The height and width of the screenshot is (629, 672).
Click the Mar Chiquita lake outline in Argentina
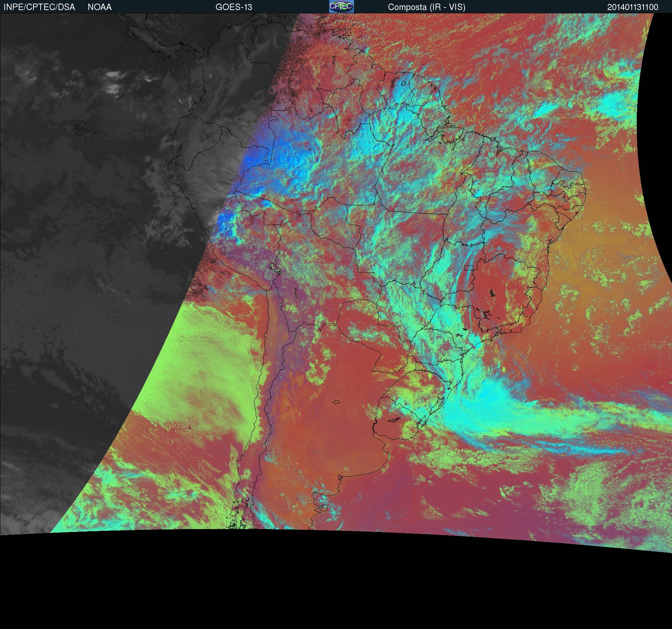pos(336,402)
